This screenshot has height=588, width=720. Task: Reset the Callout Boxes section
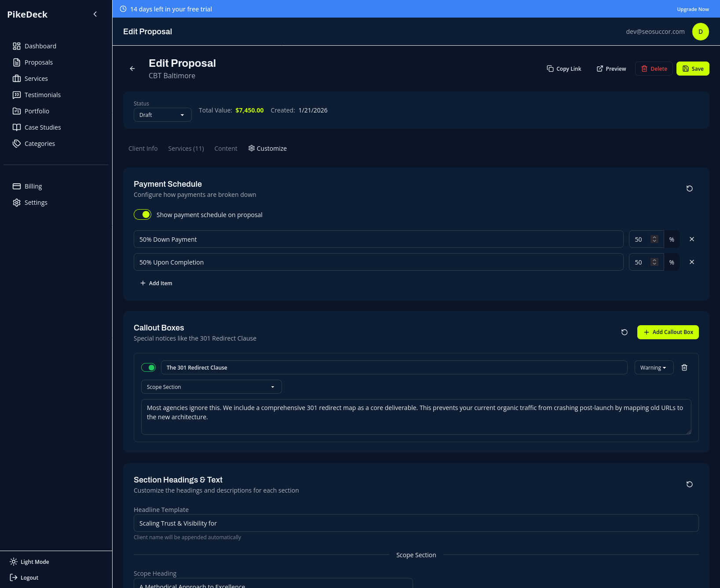pos(624,332)
